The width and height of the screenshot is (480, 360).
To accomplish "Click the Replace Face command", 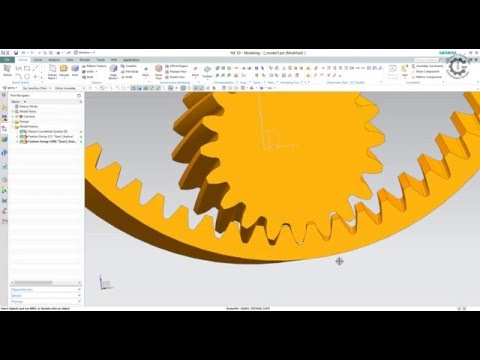I will click(x=176, y=71).
